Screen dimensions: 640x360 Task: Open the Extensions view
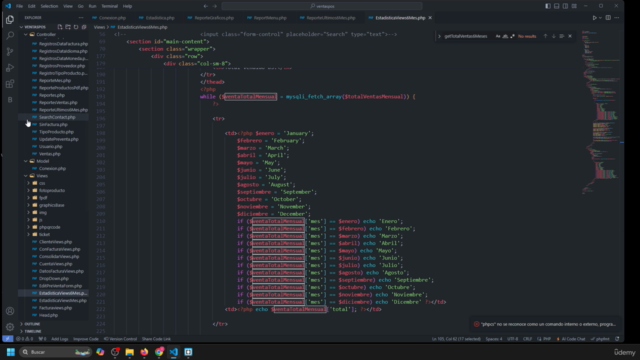[x=10, y=84]
